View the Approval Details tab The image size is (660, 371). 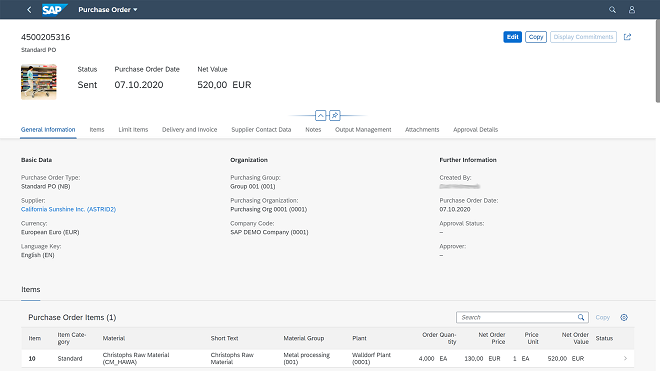click(475, 130)
